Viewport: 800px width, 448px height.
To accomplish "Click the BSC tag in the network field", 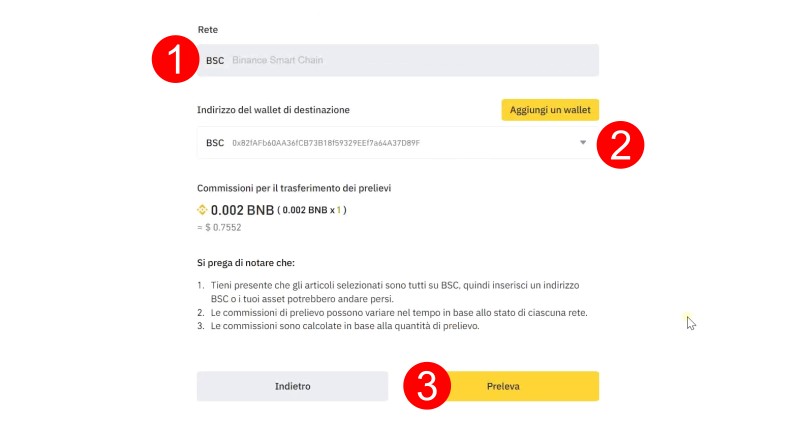I will click(x=215, y=60).
